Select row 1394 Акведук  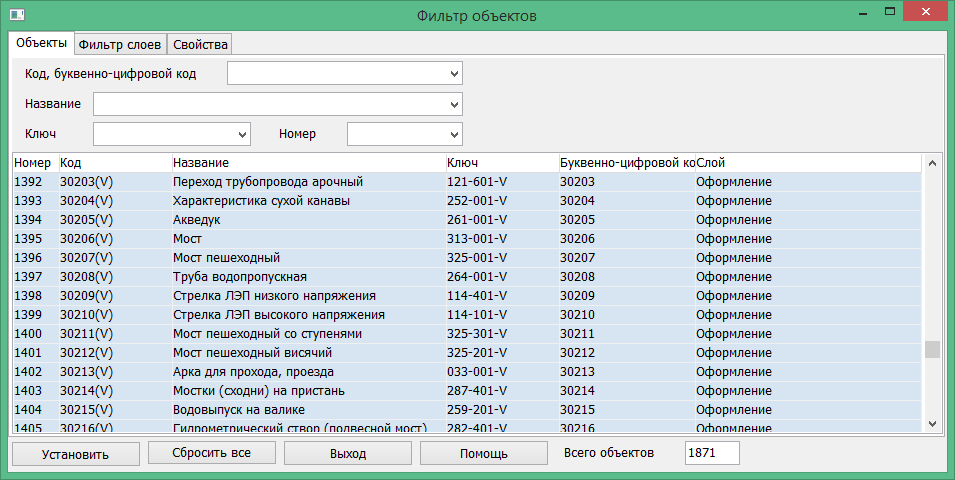[x=196, y=219]
